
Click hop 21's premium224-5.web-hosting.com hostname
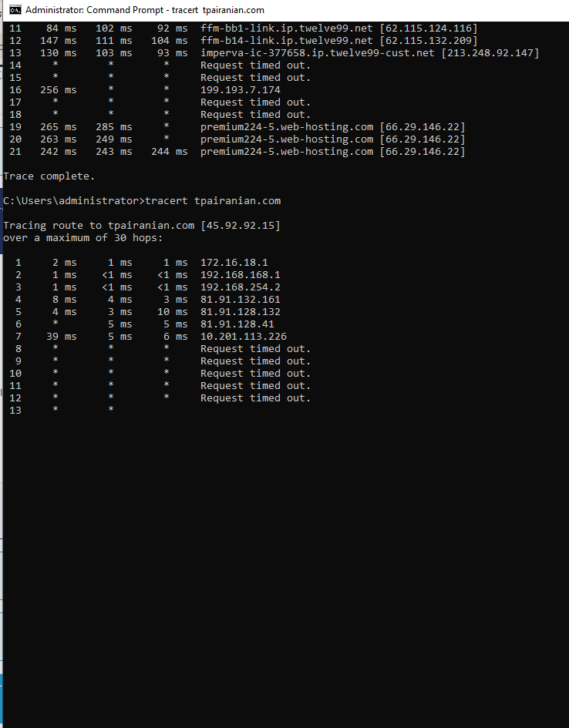point(287,152)
